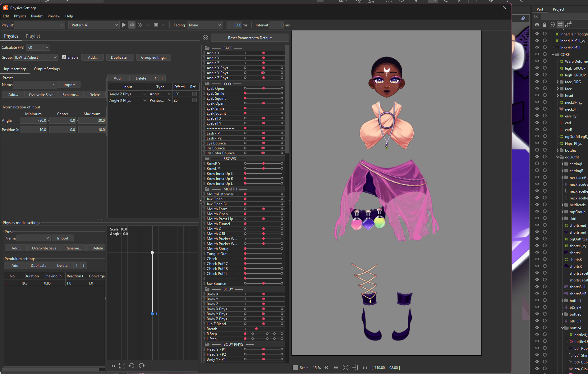The height and width of the screenshot is (374, 588).
Task: Switch to Output Settings tab
Action: pos(47,69)
